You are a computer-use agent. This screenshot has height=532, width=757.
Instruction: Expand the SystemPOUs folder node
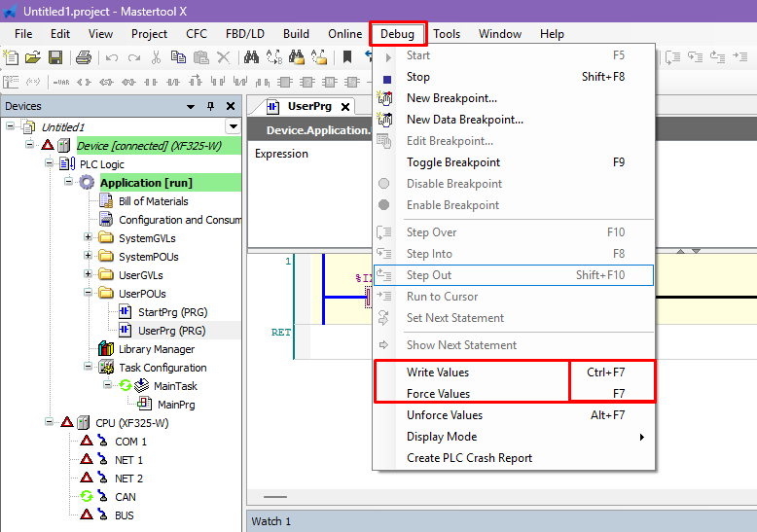pos(89,257)
